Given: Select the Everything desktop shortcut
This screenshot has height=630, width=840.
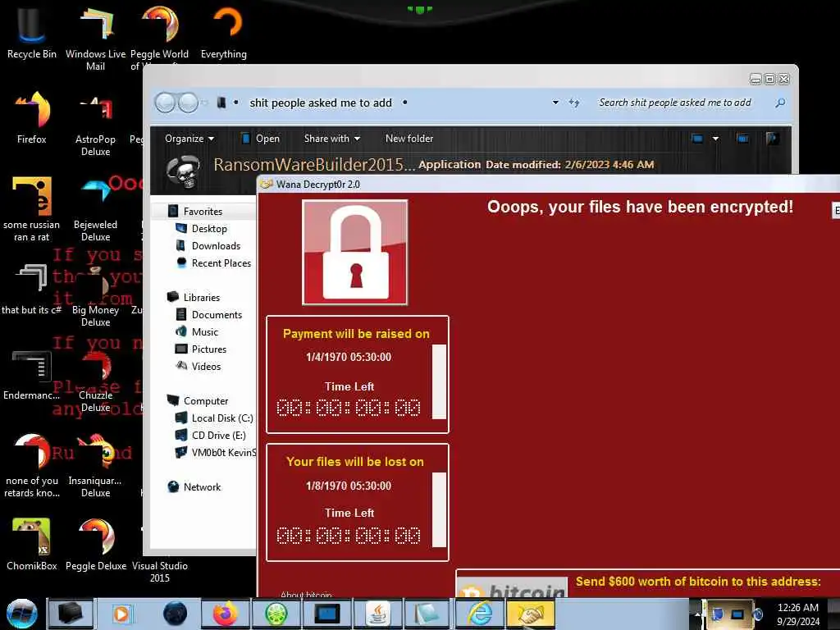Looking at the screenshot, I should (x=224, y=32).
